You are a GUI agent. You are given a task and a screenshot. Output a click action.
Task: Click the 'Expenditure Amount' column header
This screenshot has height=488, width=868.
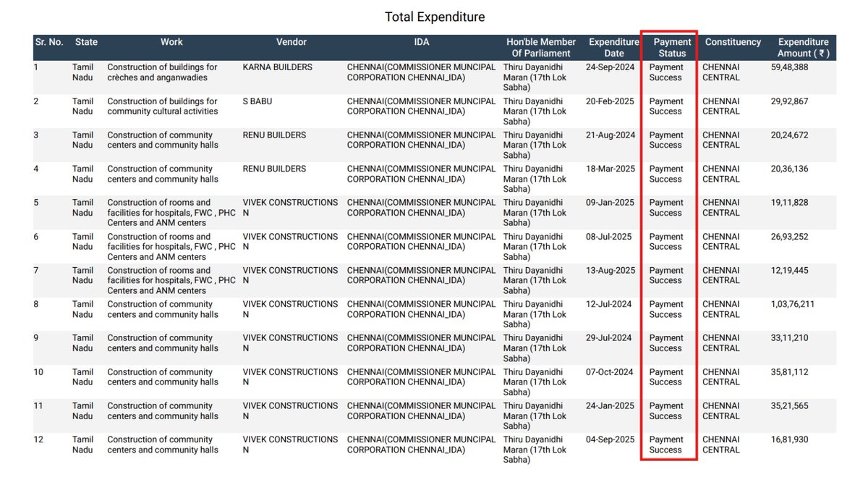click(x=804, y=47)
